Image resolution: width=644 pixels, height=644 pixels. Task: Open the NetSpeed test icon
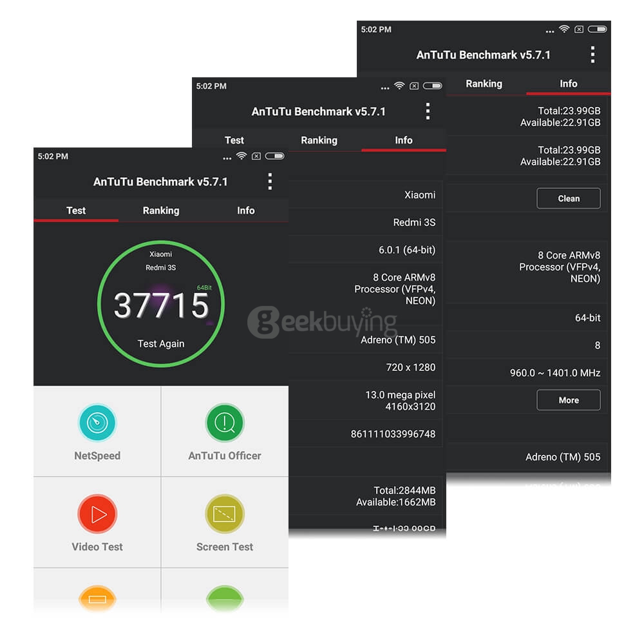tap(97, 424)
